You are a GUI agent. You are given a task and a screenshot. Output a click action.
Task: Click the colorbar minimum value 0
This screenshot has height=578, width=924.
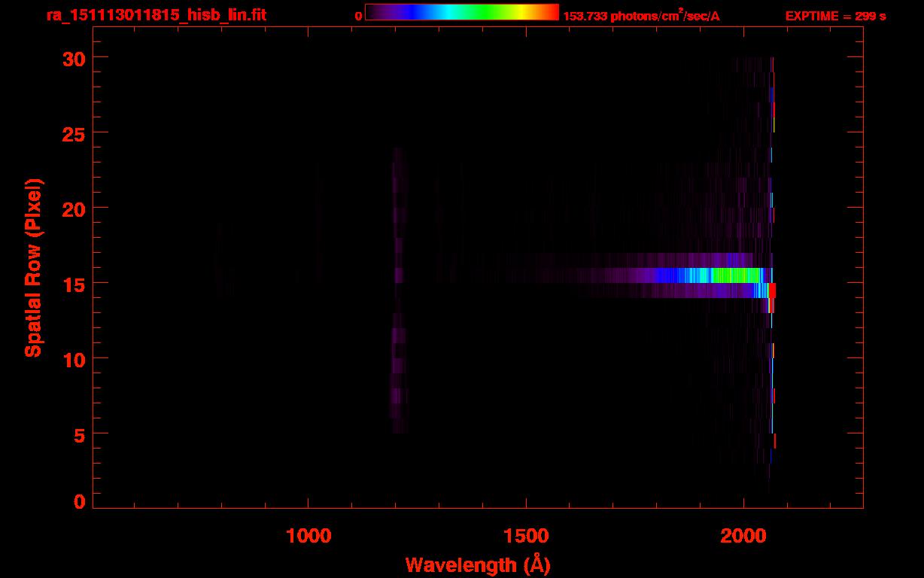[x=358, y=17]
